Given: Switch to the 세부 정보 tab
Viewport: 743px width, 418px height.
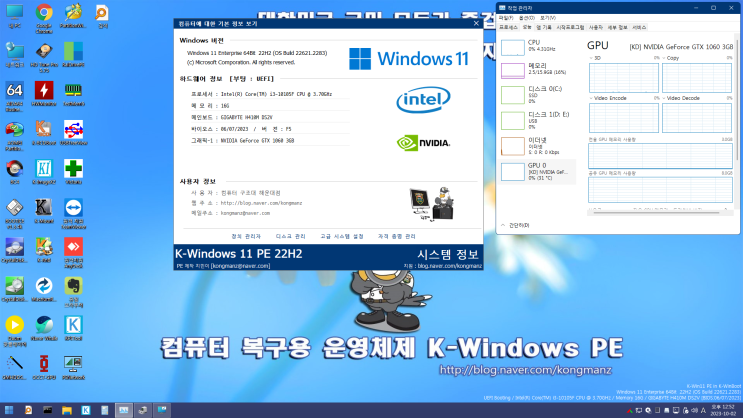Looking at the screenshot, I should [617, 27].
